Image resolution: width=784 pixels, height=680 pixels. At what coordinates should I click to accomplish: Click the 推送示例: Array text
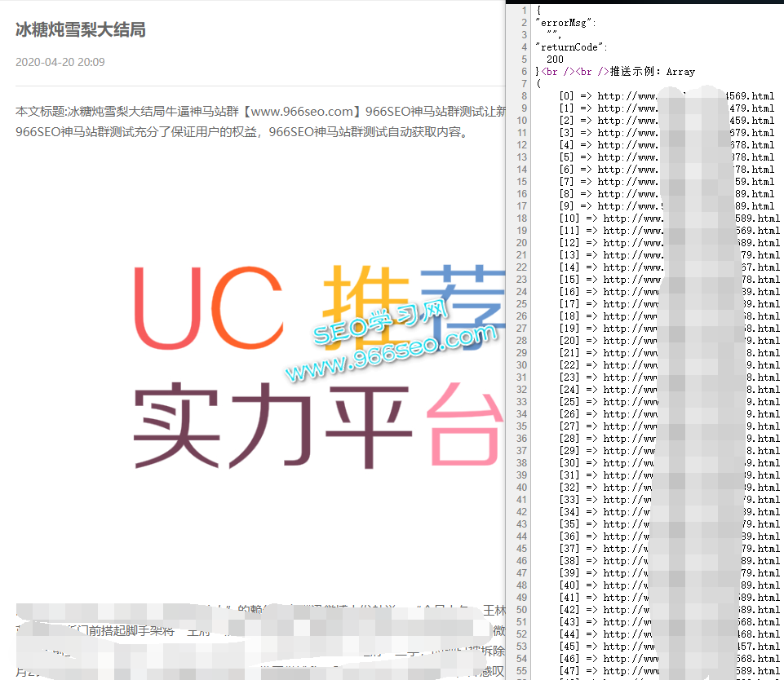pos(652,72)
